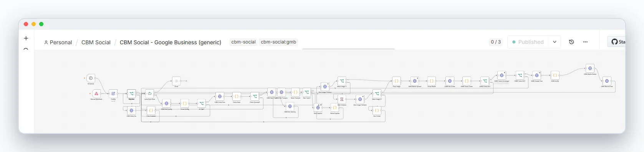Image resolution: width=644 pixels, height=152 pixels.
Task: Open the CBM Media Delete node
Action: click(x=590, y=68)
